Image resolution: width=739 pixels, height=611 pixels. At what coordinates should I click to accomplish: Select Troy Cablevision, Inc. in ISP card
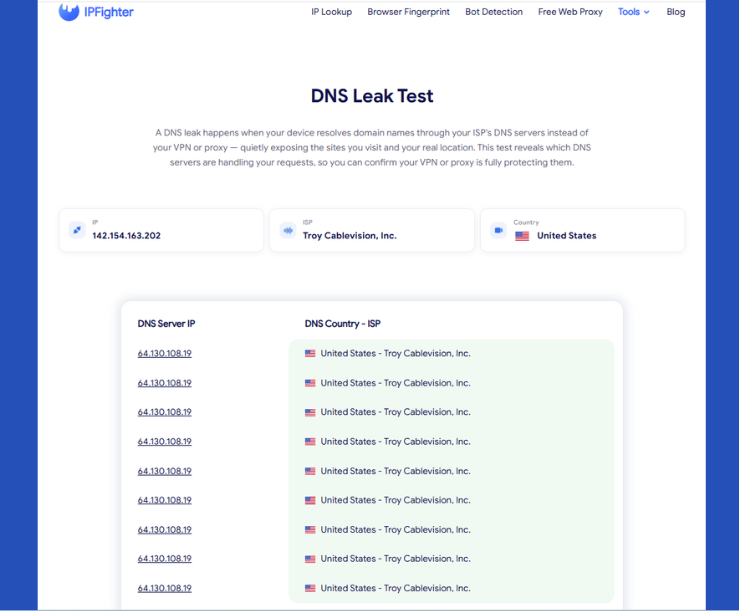click(350, 236)
